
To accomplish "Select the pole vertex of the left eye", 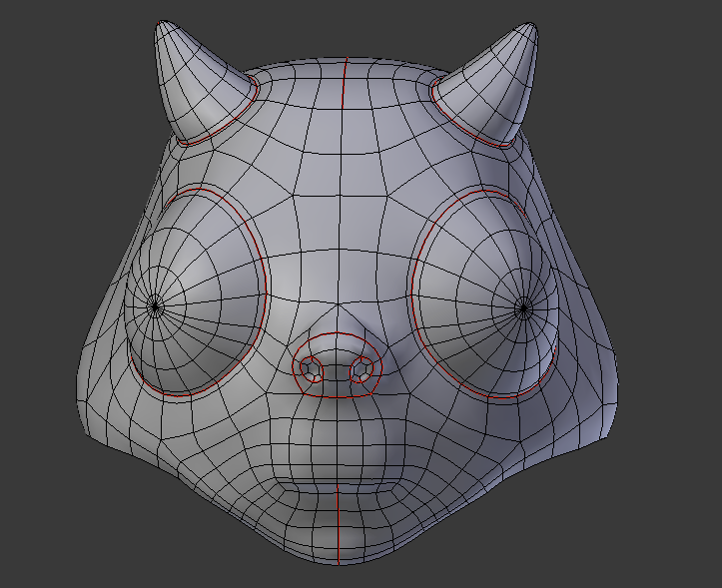I will pyautogui.click(x=155, y=306).
